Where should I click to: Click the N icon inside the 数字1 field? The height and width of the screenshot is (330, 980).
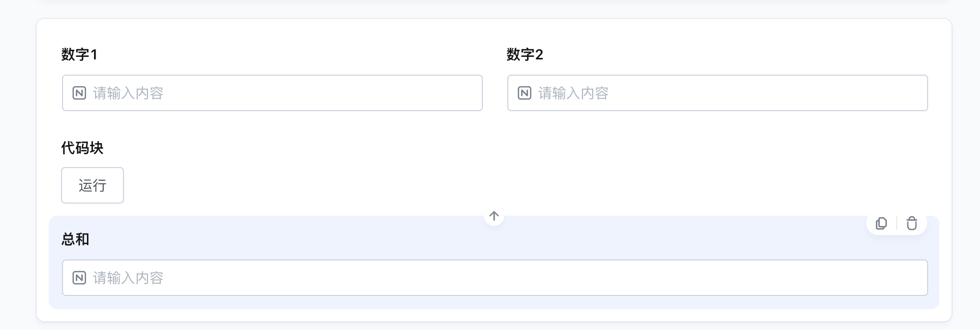(79, 93)
